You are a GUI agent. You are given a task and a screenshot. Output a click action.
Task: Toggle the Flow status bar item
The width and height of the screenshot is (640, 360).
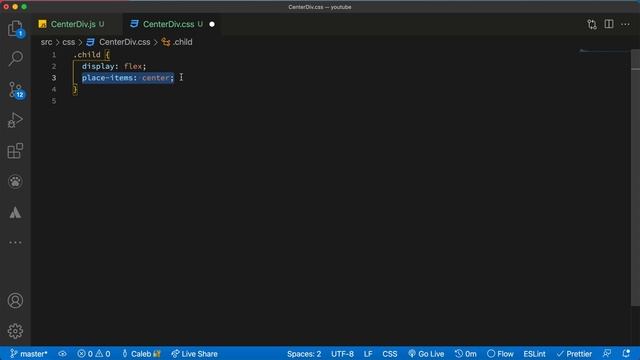[x=500, y=354]
